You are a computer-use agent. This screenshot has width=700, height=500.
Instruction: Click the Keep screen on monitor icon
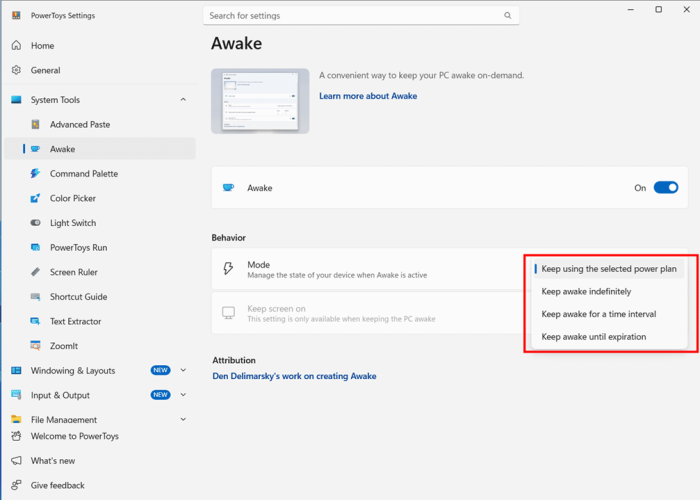tap(228, 313)
